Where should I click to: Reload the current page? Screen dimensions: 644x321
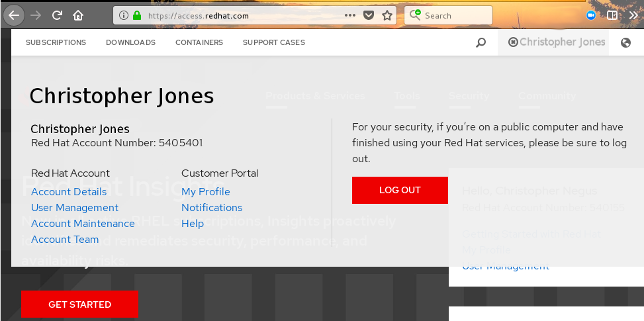pyautogui.click(x=57, y=15)
